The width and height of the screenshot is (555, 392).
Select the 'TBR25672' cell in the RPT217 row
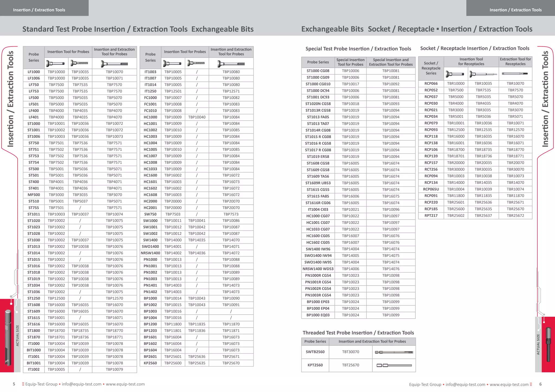click(515, 215)
